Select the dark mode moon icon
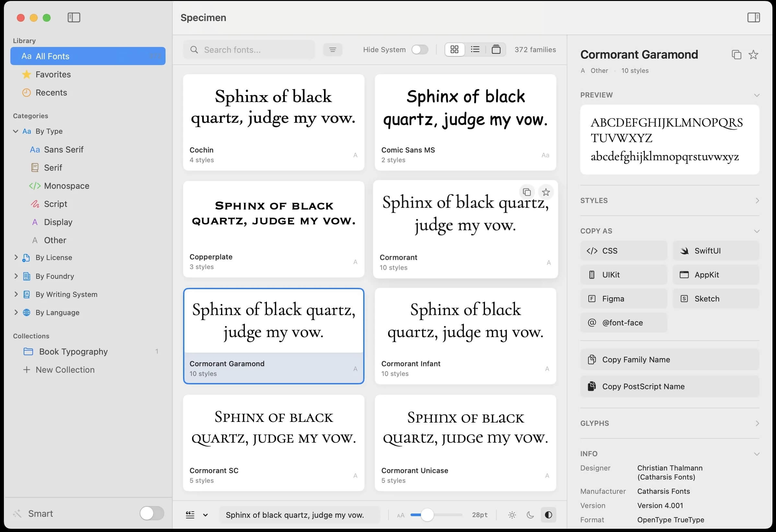The width and height of the screenshot is (776, 532). tap(530, 515)
